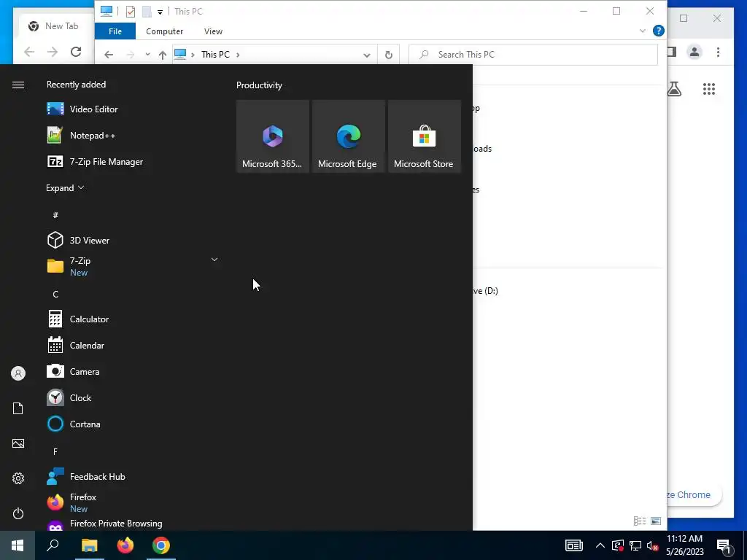Open taskbar Search
Screen dimensions: 747x560
(53, 545)
